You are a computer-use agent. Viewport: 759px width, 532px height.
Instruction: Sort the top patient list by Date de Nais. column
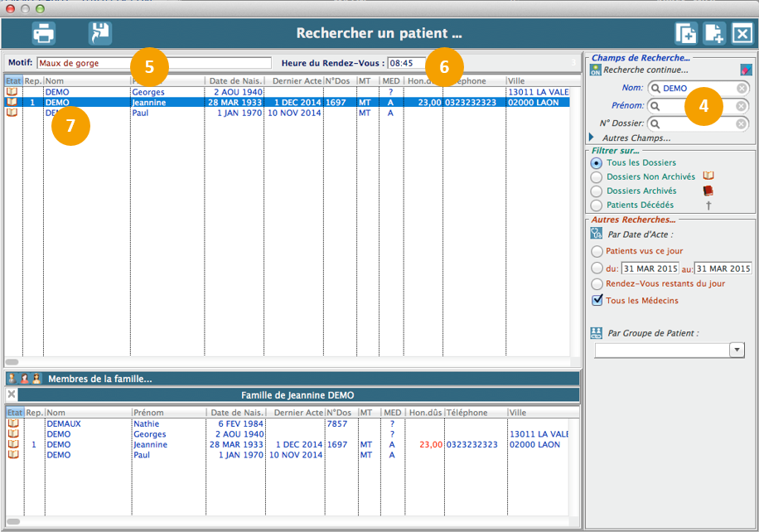[x=234, y=81]
